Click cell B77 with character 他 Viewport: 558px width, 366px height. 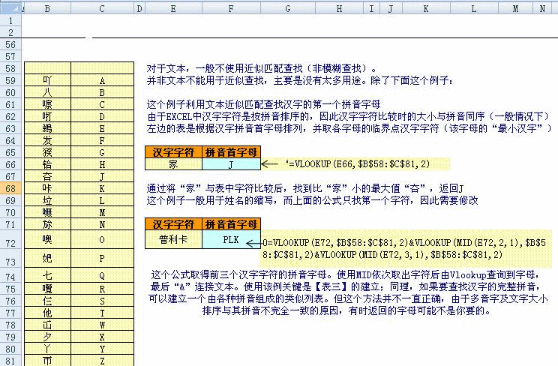point(47,313)
